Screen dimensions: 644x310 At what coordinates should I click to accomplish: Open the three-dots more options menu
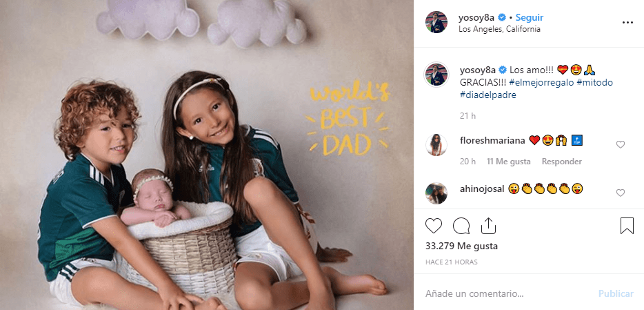627,23
